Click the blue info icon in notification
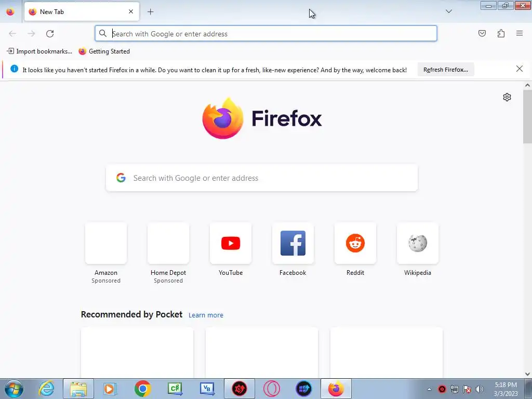This screenshot has width=532, height=399. pyautogui.click(x=14, y=69)
